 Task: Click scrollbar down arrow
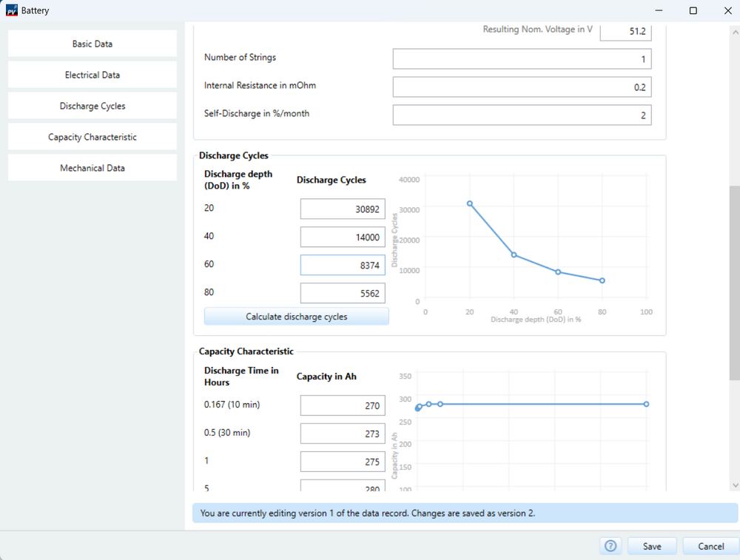(x=735, y=485)
